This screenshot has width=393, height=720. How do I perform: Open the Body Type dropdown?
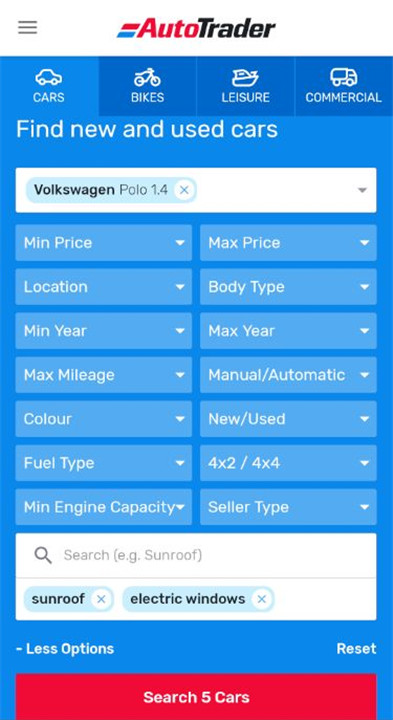coord(288,287)
